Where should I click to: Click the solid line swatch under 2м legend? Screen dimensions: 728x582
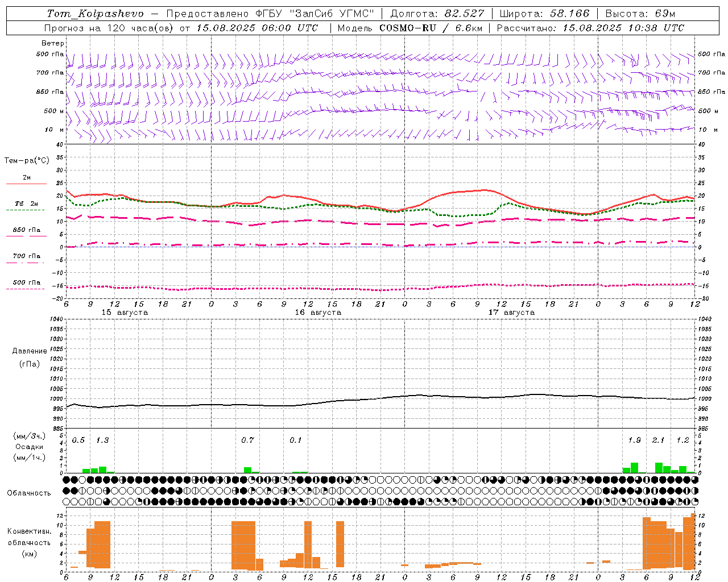pyautogui.click(x=26, y=184)
